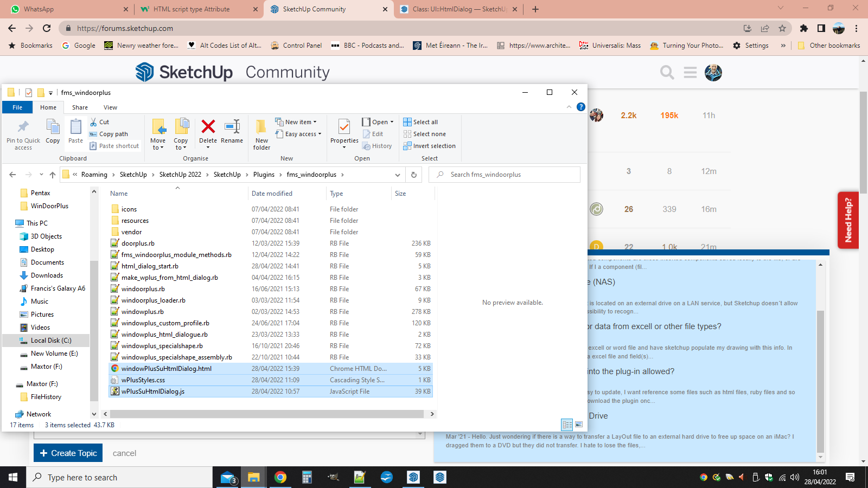The height and width of the screenshot is (488, 868).
Task: Switch to Share ribbon tab
Action: pyautogui.click(x=80, y=107)
